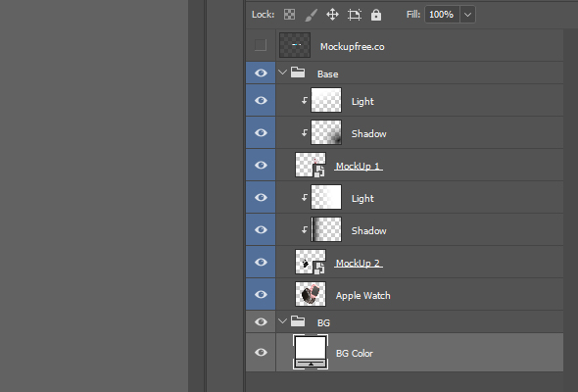Click the Fill value input field
Screen dimensions: 578x392
[442, 15]
